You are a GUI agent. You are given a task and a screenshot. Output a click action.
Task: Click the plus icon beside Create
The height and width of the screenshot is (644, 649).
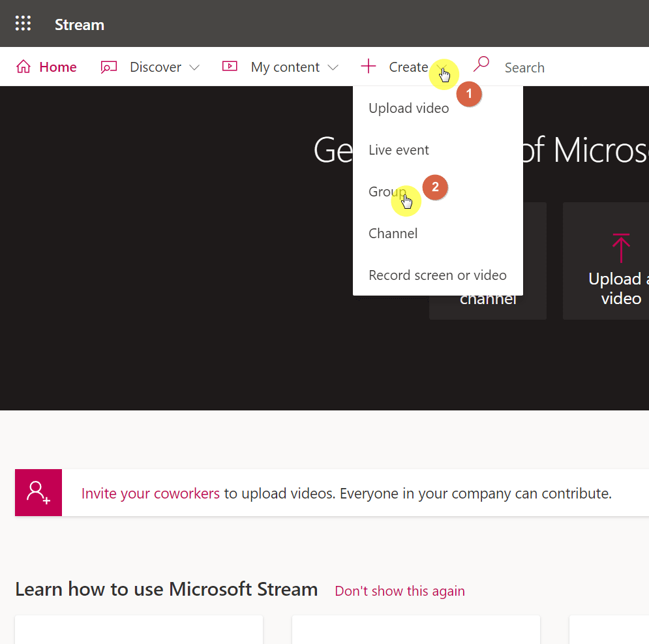pyautogui.click(x=368, y=67)
